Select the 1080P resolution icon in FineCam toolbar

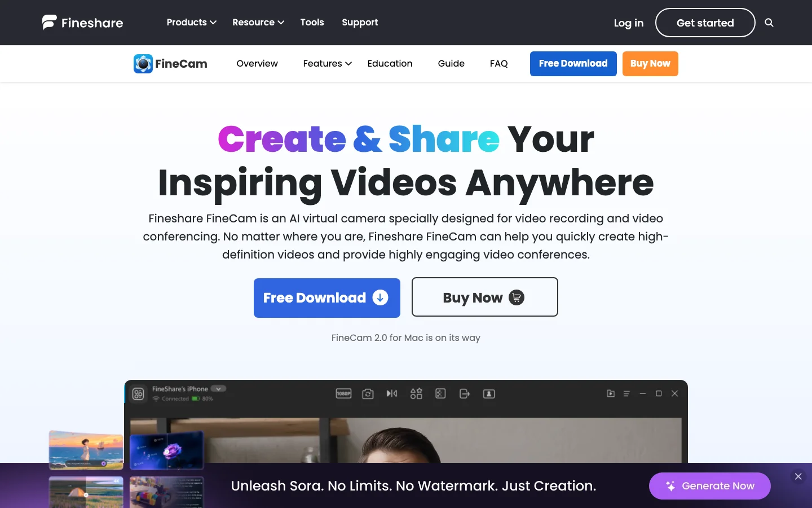(343, 393)
